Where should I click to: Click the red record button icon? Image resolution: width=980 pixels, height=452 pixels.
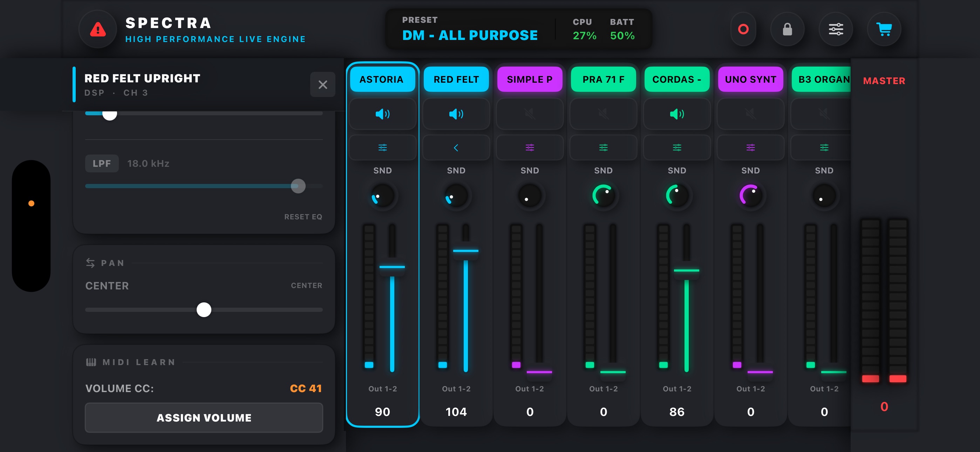point(743,29)
